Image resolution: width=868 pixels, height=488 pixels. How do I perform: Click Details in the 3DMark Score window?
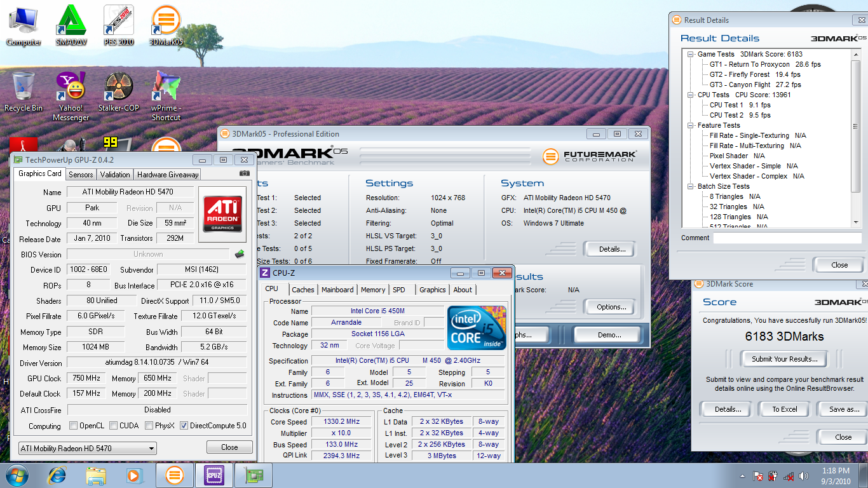[x=728, y=409]
